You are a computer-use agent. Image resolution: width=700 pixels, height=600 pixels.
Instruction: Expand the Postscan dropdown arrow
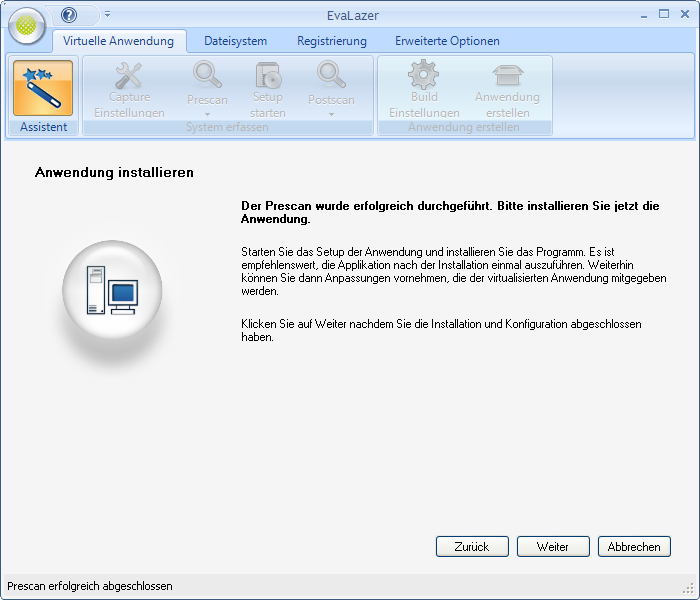[331, 114]
